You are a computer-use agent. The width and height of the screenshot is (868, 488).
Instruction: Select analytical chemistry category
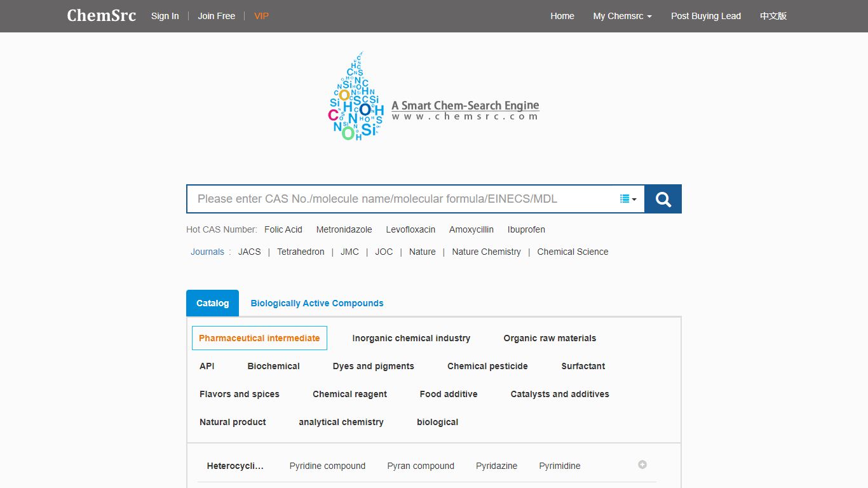[x=341, y=422]
